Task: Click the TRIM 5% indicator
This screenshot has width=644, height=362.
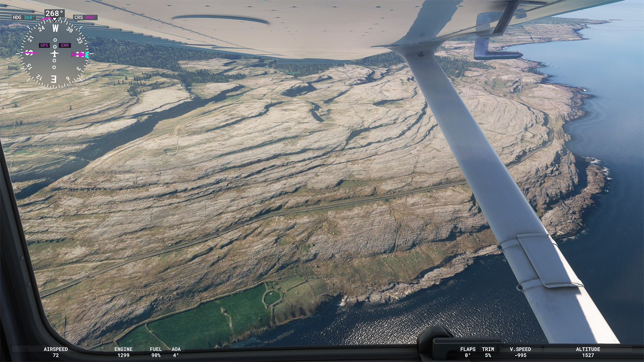Action: [488, 352]
